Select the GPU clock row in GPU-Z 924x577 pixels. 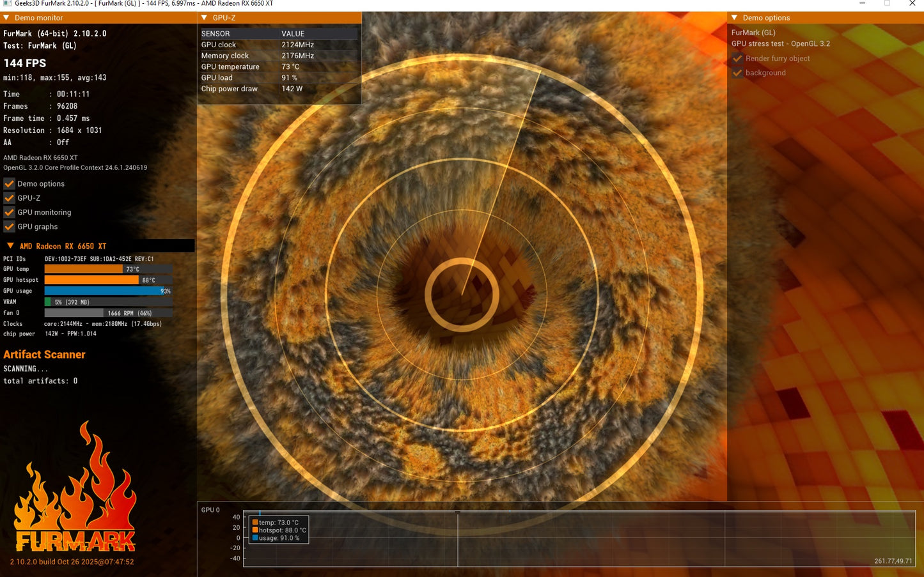coord(279,45)
